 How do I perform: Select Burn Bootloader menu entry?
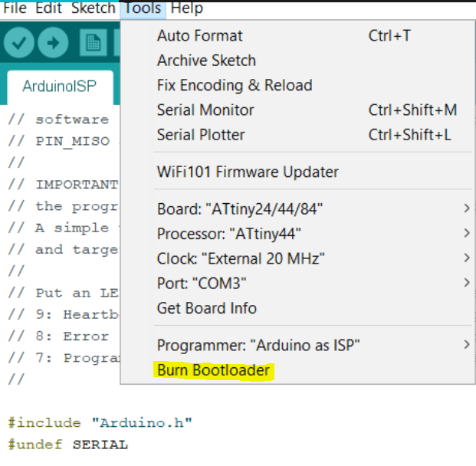pos(213,371)
